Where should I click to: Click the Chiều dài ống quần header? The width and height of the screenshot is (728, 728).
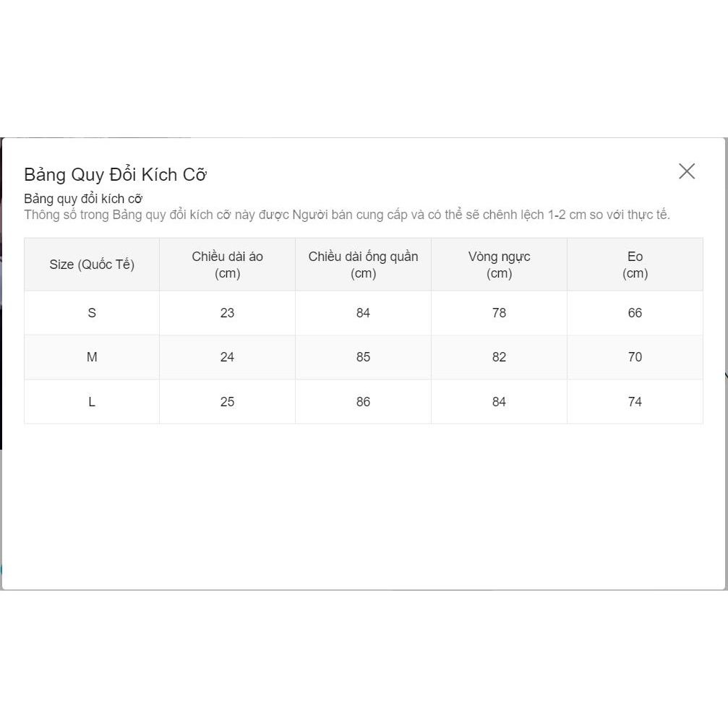[363, 265]
